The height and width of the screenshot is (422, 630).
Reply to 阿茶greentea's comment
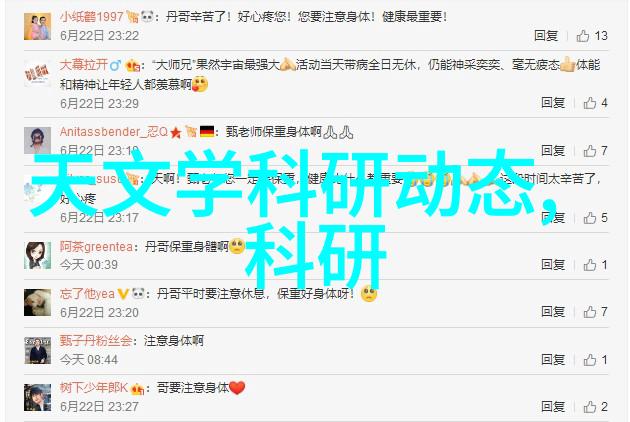tap(553, 264)
